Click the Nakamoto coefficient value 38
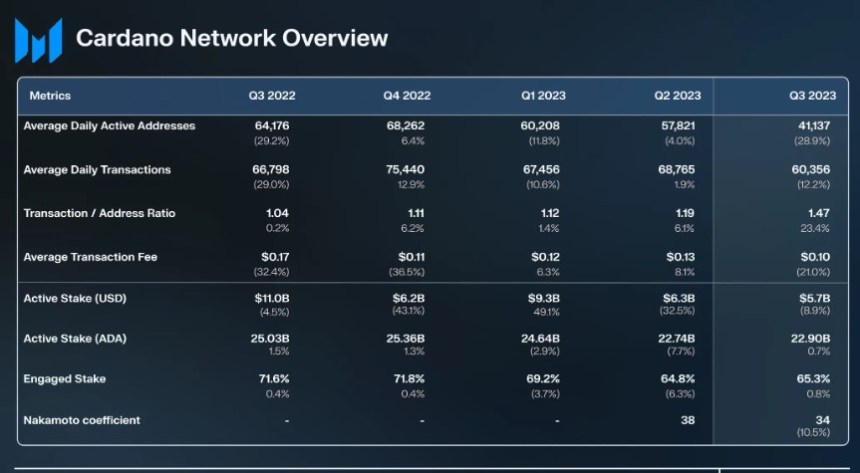Image resolution: width=860 pixels, height=473 pixels. (x=688, y=420)
